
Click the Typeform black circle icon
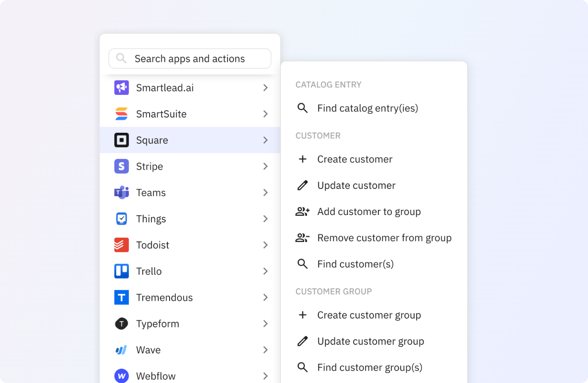121,323
